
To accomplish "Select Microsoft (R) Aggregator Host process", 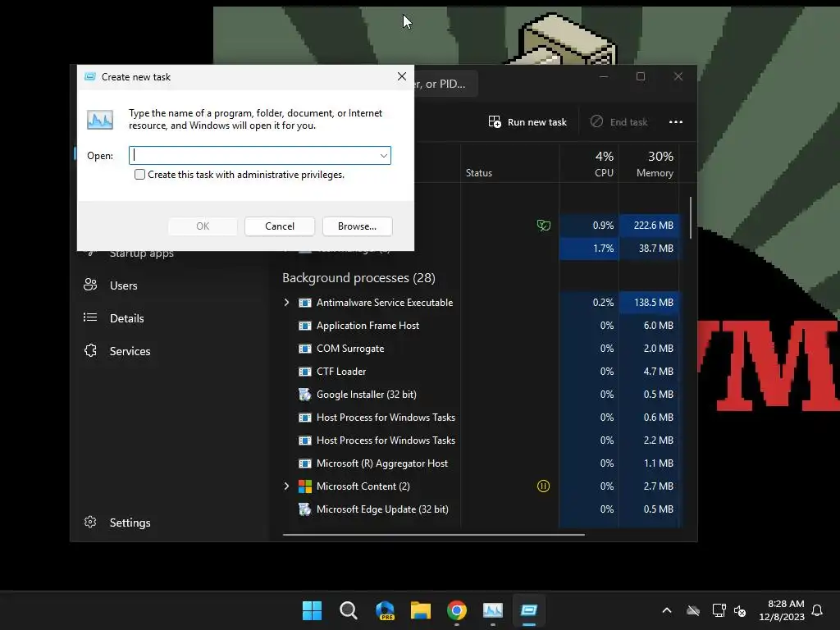I will 481,463.
